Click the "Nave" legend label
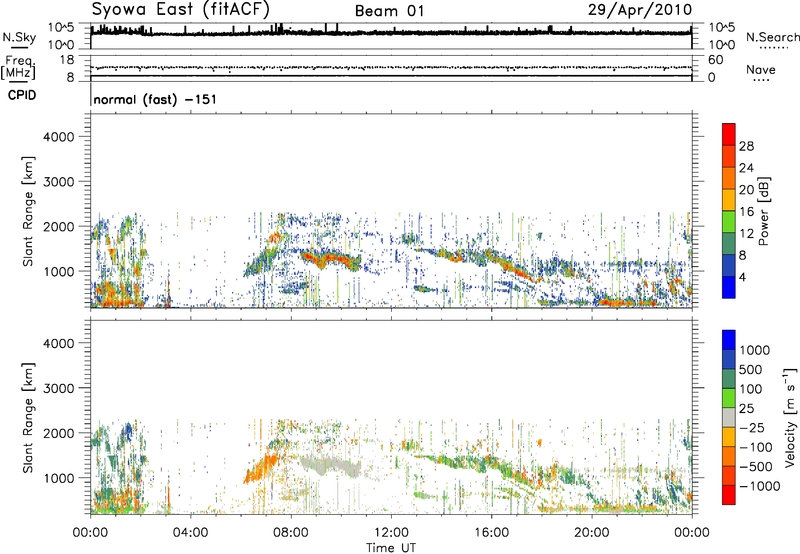The height and width of the screenshot is (554, 800). coord(761,69)
